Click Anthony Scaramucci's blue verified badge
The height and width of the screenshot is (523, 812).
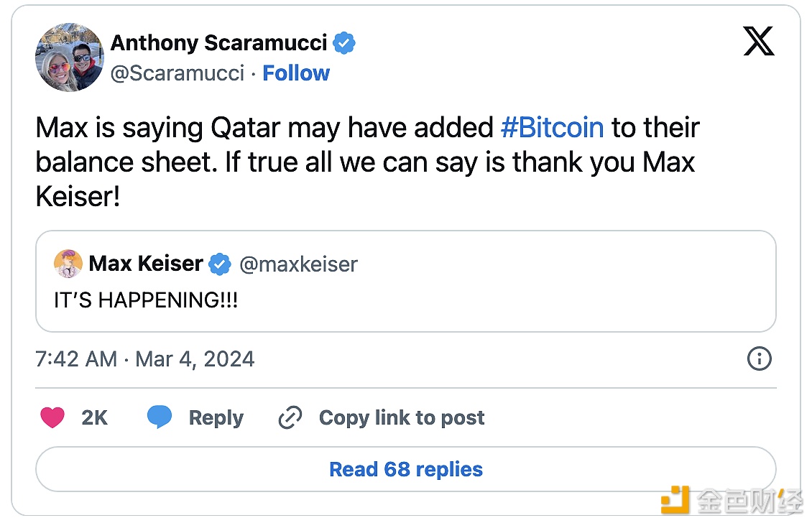tap(345, 43)
